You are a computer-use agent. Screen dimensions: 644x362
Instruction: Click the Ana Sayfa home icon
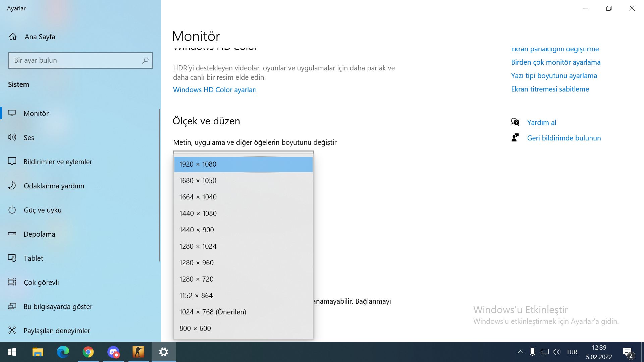pos(13,37)
